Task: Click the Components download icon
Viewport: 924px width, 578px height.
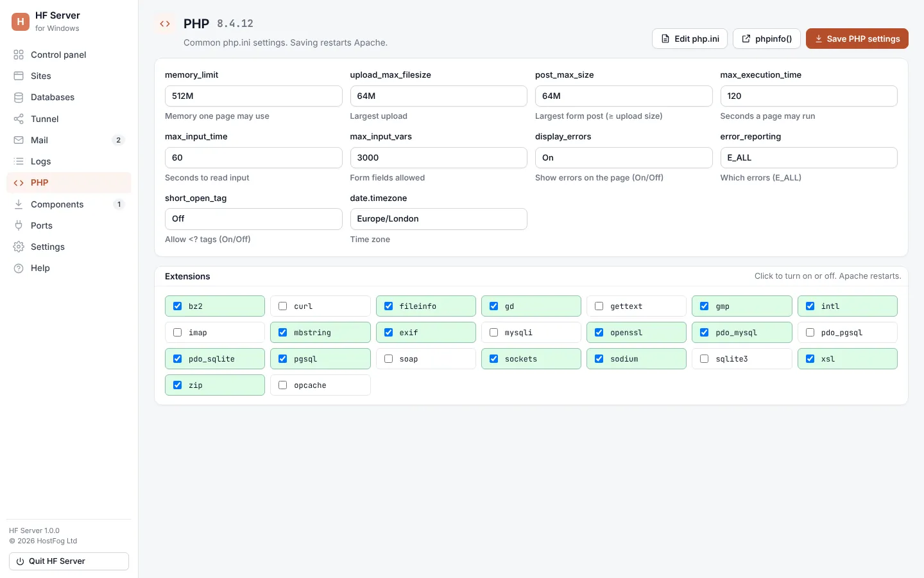Action: coord(19,204)
